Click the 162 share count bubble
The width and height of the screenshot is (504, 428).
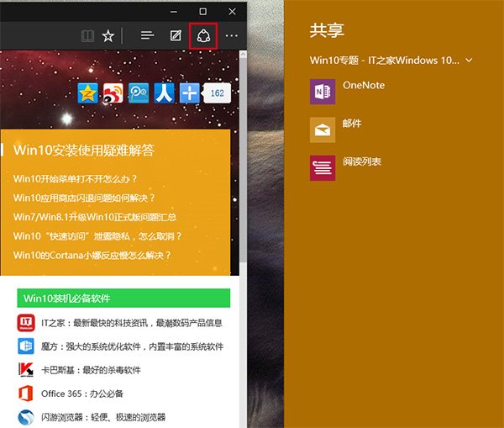pyautogui.click(x=218, y=93)
